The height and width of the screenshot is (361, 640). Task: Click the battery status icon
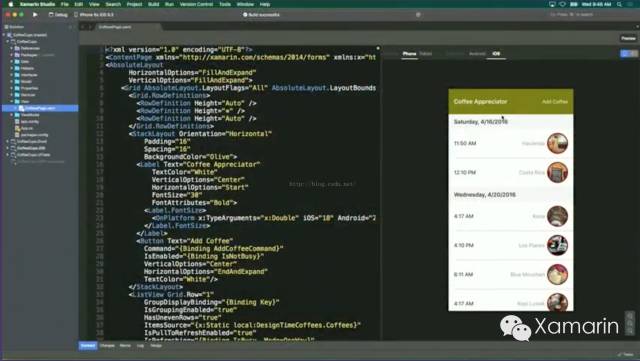click(x=573, y=4)
